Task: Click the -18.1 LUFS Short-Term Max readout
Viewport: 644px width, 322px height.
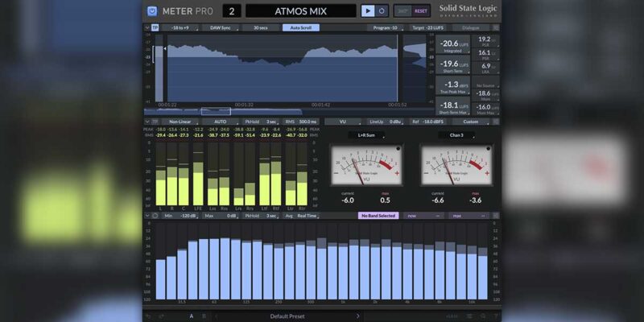Action: pyautogui.click(x=452, y=106)
